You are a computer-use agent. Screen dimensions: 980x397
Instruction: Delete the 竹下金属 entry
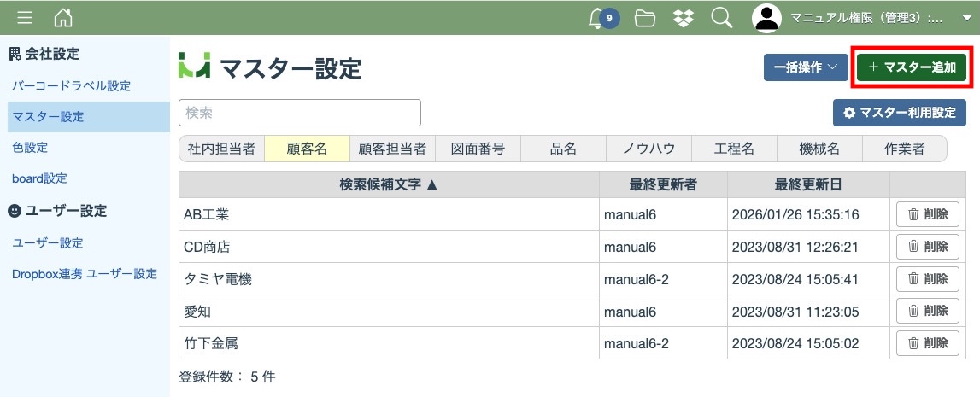pyautogui.click(x=927, y=343)
